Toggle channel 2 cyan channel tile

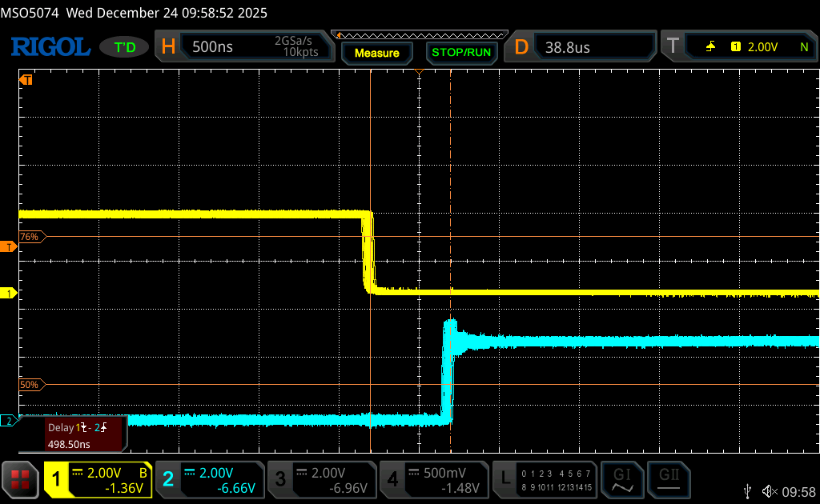point(210,479)
